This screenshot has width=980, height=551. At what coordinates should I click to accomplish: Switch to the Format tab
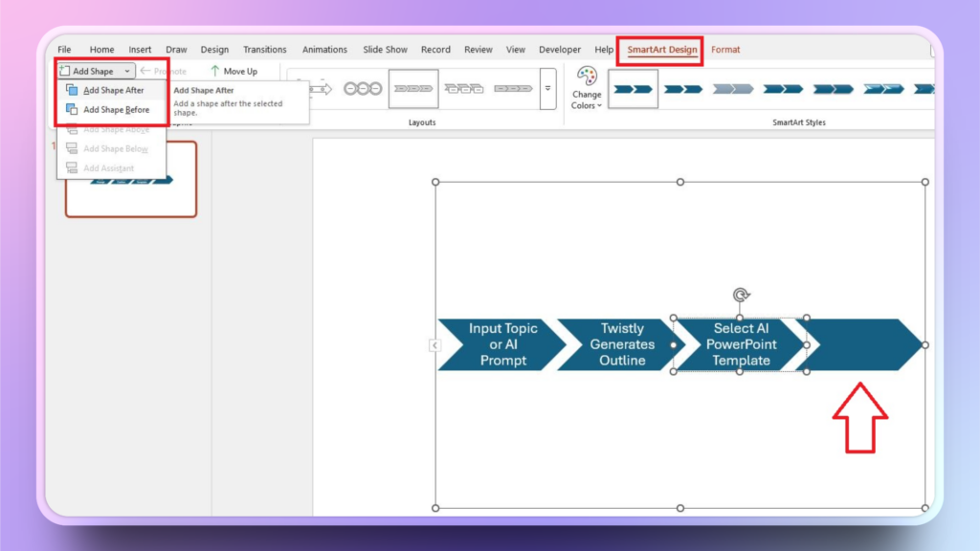coord(725,50)
